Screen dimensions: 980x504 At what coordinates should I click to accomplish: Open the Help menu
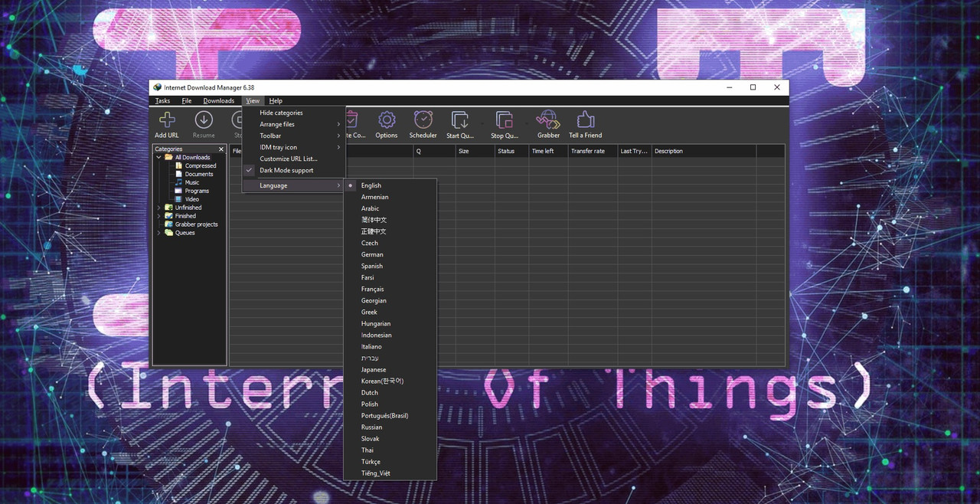[x=276, y=100]
